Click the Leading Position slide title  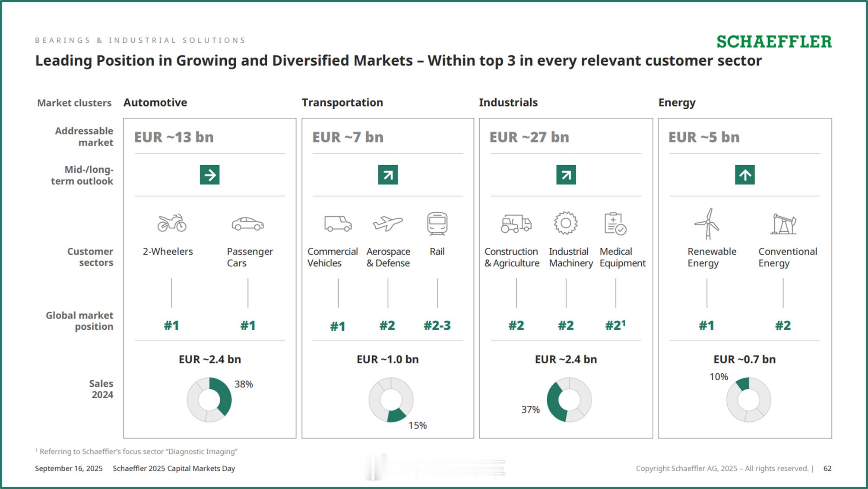click(398, 60)
